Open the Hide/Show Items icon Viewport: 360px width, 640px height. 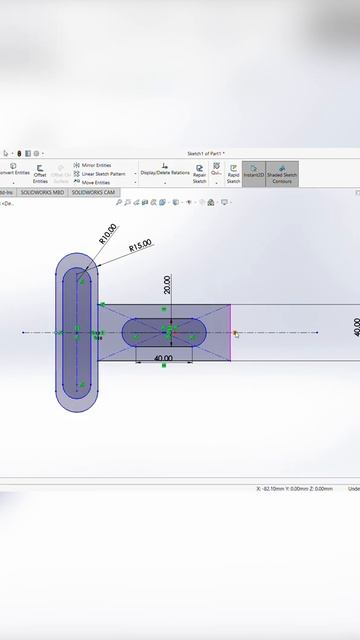point(189,202)
